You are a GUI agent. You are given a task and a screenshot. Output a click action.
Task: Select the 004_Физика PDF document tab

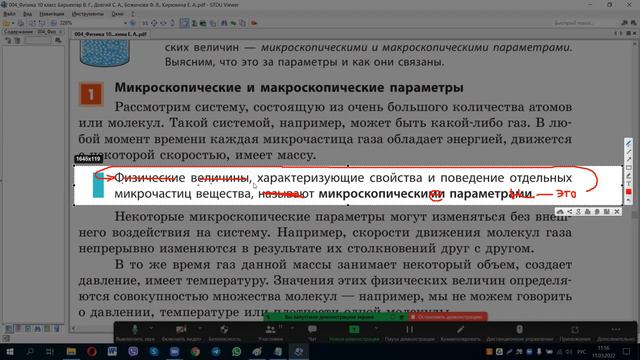tap(110, 34)
